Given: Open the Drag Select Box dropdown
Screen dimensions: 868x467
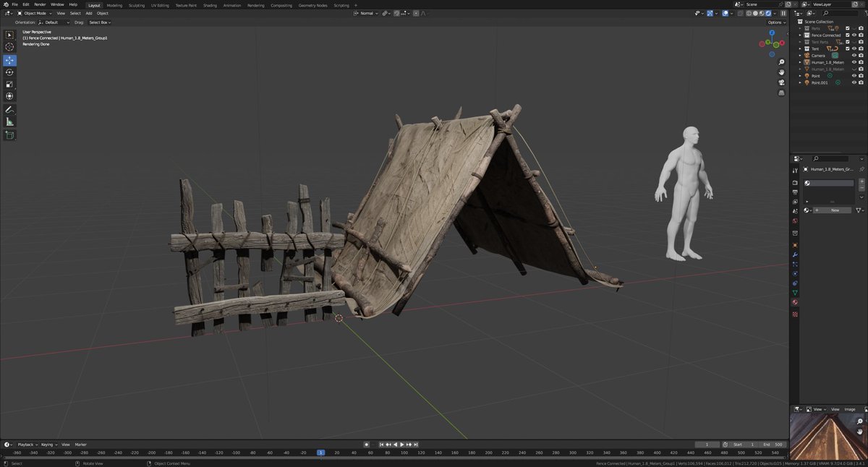Looking at the screenshot, I should point(101,22).
